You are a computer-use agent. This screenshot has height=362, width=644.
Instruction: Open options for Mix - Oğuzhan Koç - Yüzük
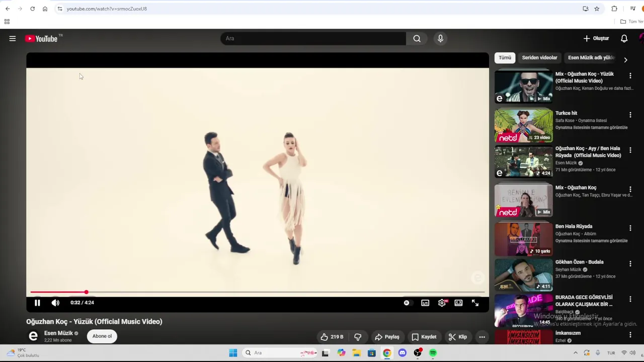pyautogui.click(x=630, y=75)
